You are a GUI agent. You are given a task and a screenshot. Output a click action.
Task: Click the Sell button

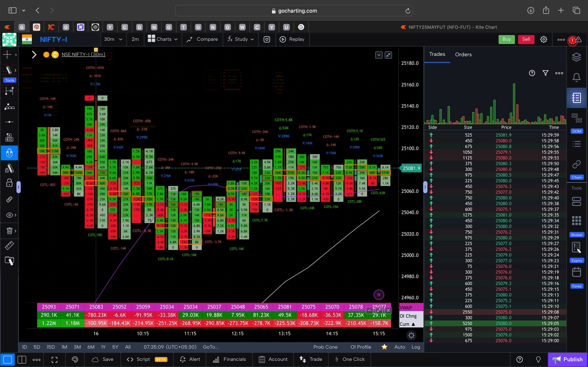(526, 39)
